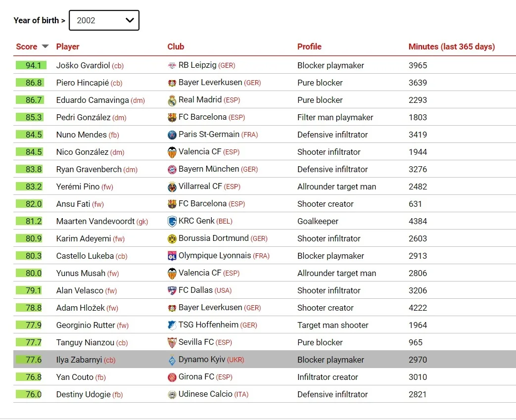Sort by the Profile column header
Viewport: 516px width, 420px height.
[309, 47]
